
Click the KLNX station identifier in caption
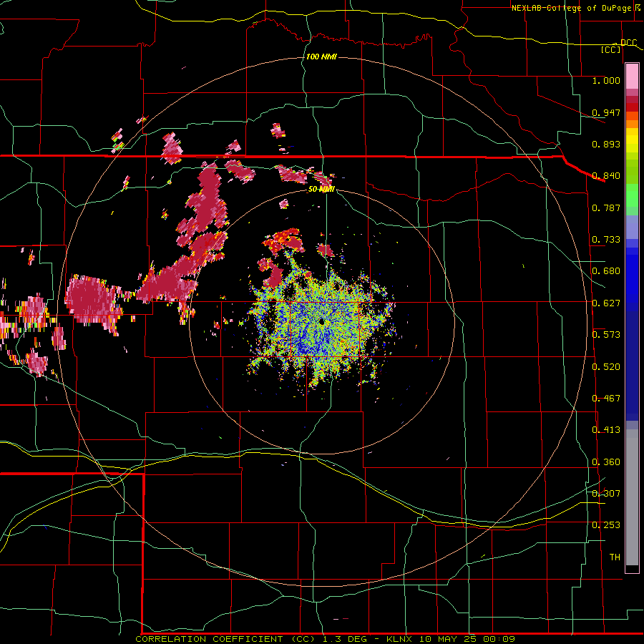tap(401, 639)
